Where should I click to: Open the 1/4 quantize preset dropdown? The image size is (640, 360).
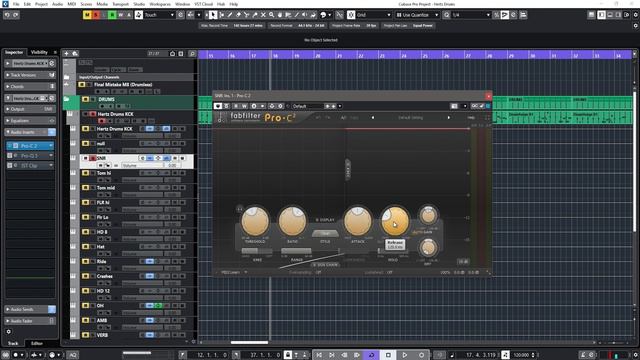pos(471,15)
